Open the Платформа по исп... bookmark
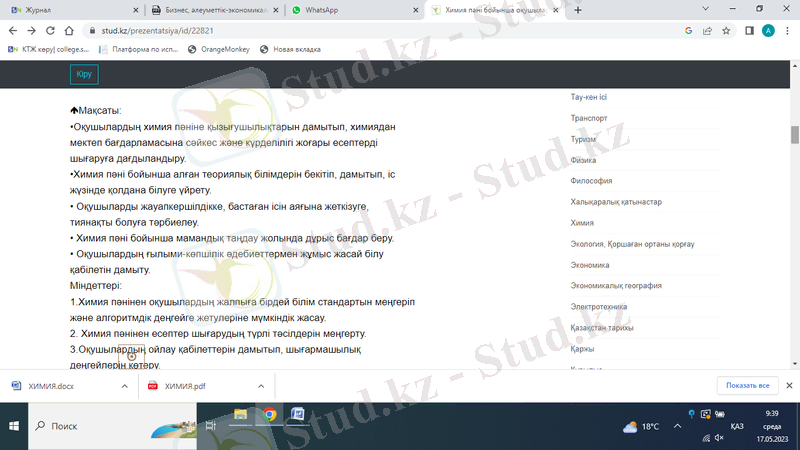 tap(139, 49)
